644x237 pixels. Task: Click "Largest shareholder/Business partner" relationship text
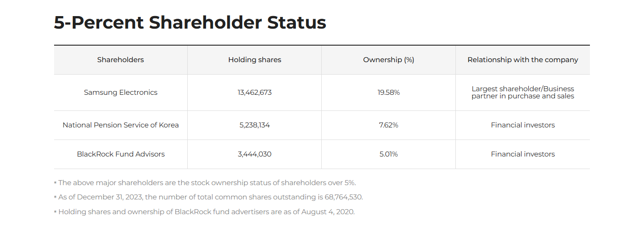(522, 93)
